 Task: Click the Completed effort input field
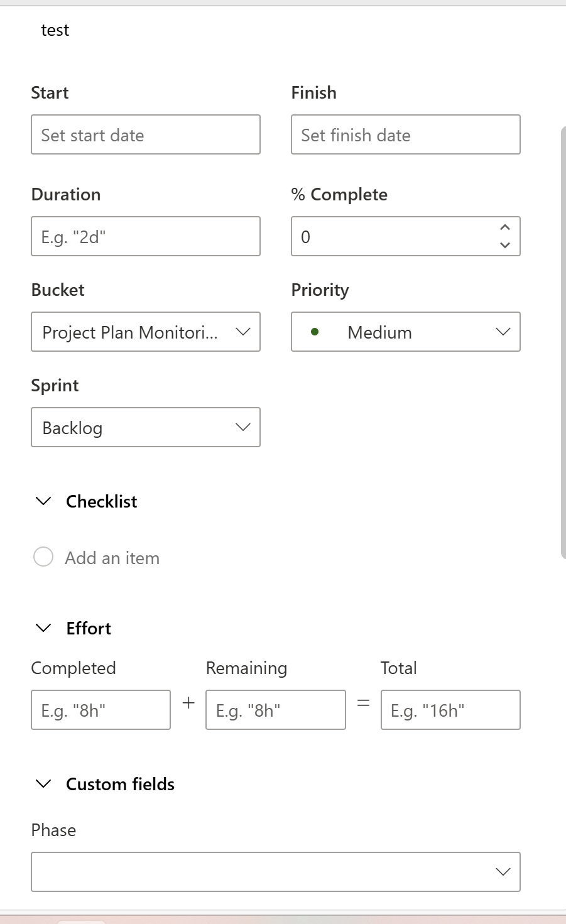coord(101,710)
